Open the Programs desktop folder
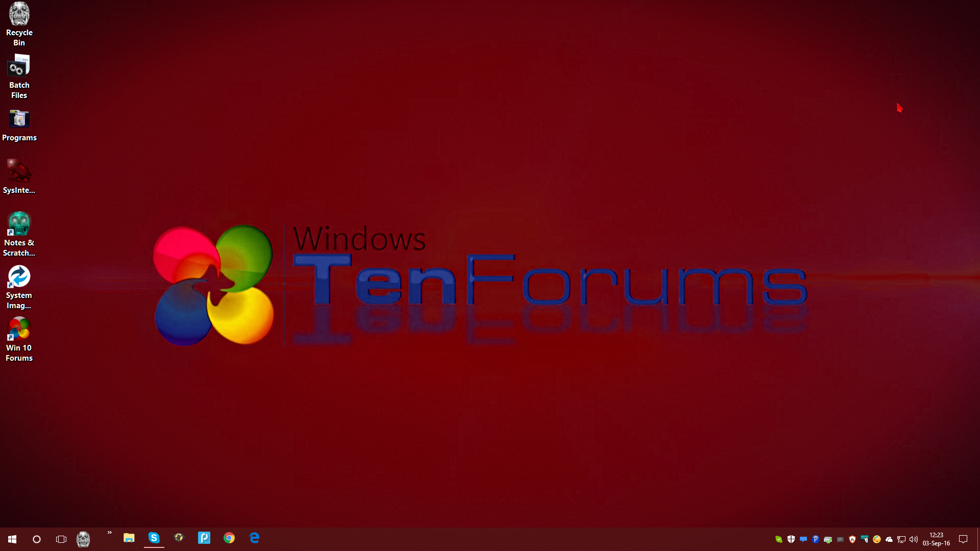The width and height of the screenshot is (980, 551). [19, 120]
